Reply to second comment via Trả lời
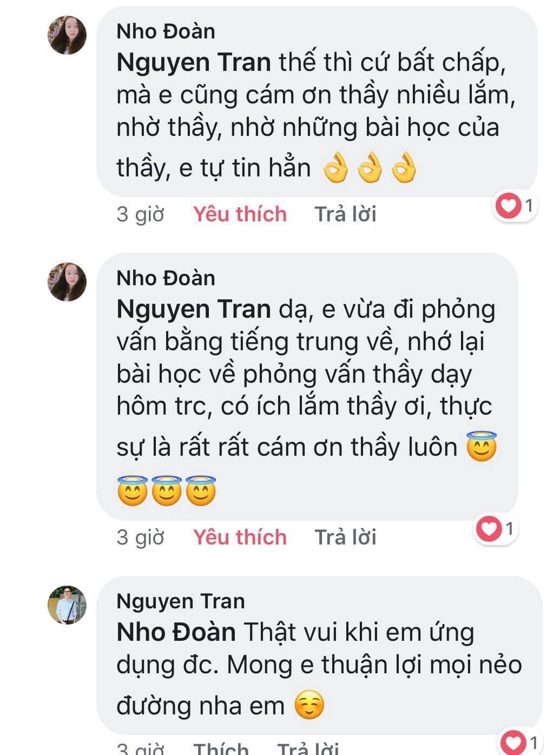 click(x=345, y=537)
